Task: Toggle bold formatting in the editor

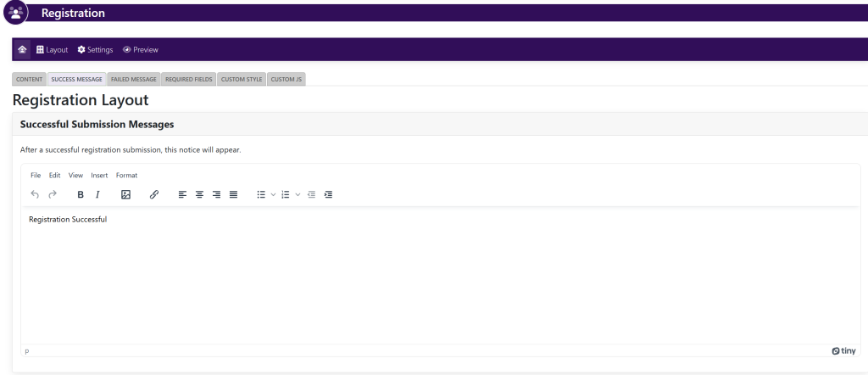Action: tap(81, 194)
